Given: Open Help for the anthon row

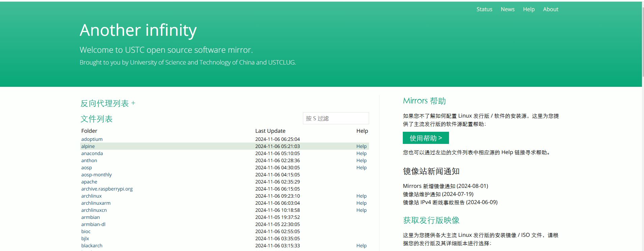Looking at the screenshot, I should pyautogui.click(x=361, y=160).
